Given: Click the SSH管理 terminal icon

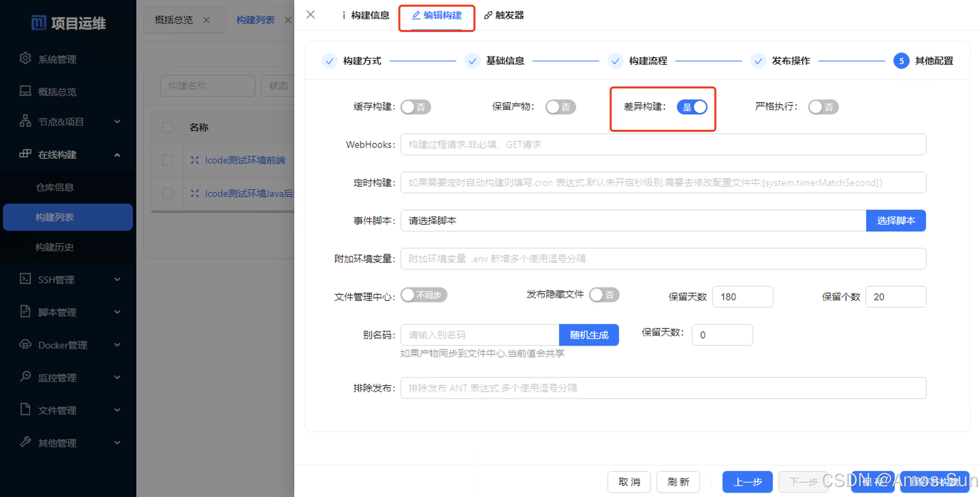Looking at the screenshot, I should click(x=25, y=279).
